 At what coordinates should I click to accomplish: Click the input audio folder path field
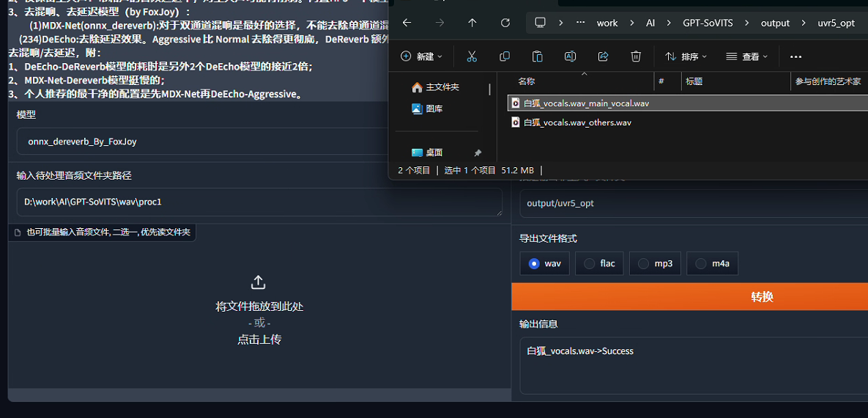coord(259,202)
